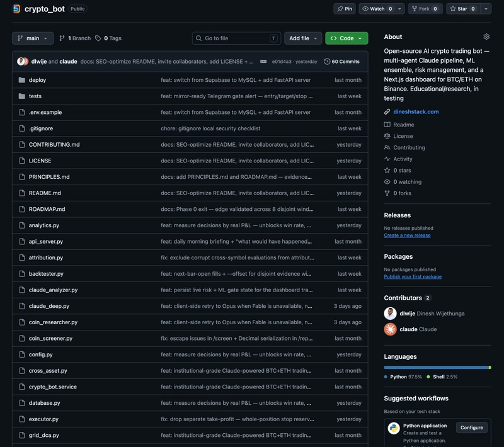Star the crypto_bot repository
Screen dimensions: 504x447
pyautogui.click(x=463, y=9)
